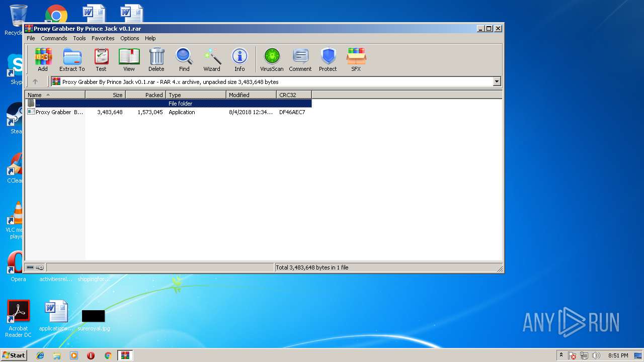Click the Extract To toolbar icon

point(72,59)
